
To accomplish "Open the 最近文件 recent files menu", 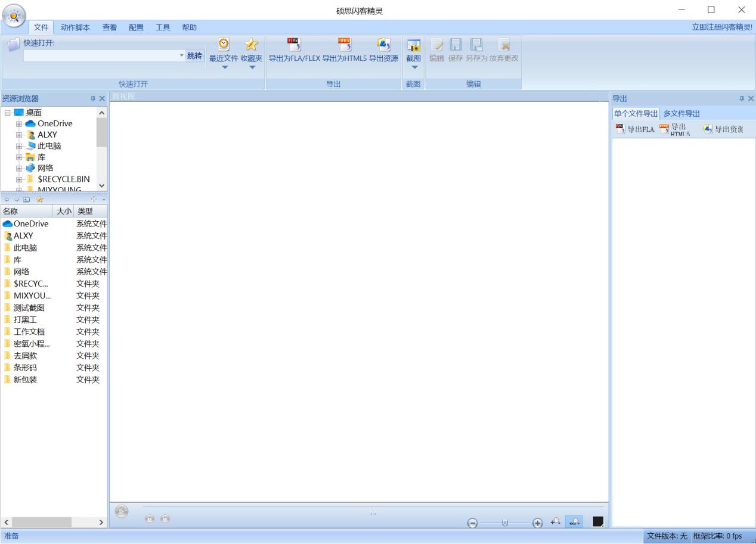I will (x=224, y=53).
